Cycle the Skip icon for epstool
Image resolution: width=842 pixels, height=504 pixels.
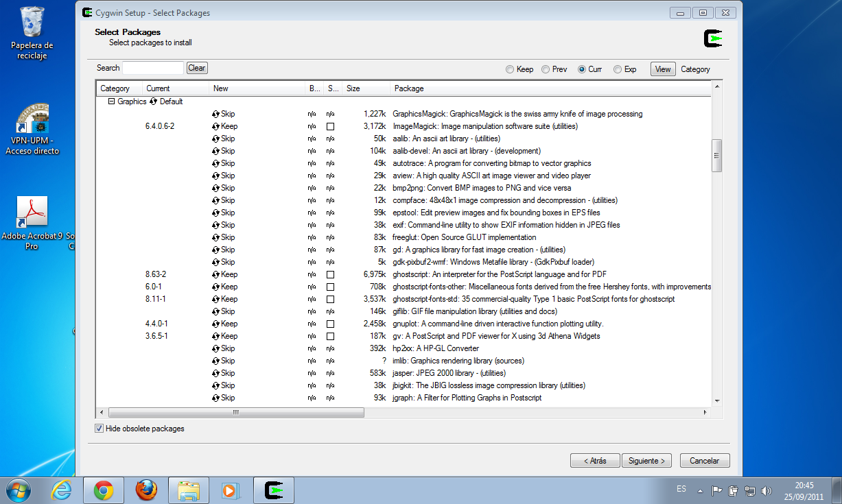pos(216,213)
